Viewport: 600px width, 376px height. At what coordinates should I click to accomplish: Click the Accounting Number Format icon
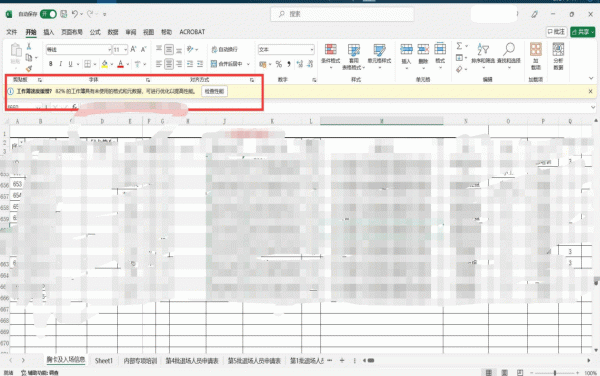point(262,64)
